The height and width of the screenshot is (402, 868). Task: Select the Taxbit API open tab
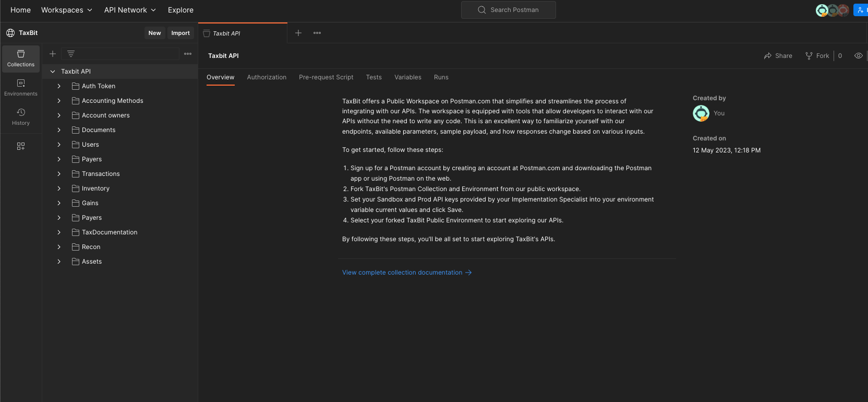click(243, 33)
